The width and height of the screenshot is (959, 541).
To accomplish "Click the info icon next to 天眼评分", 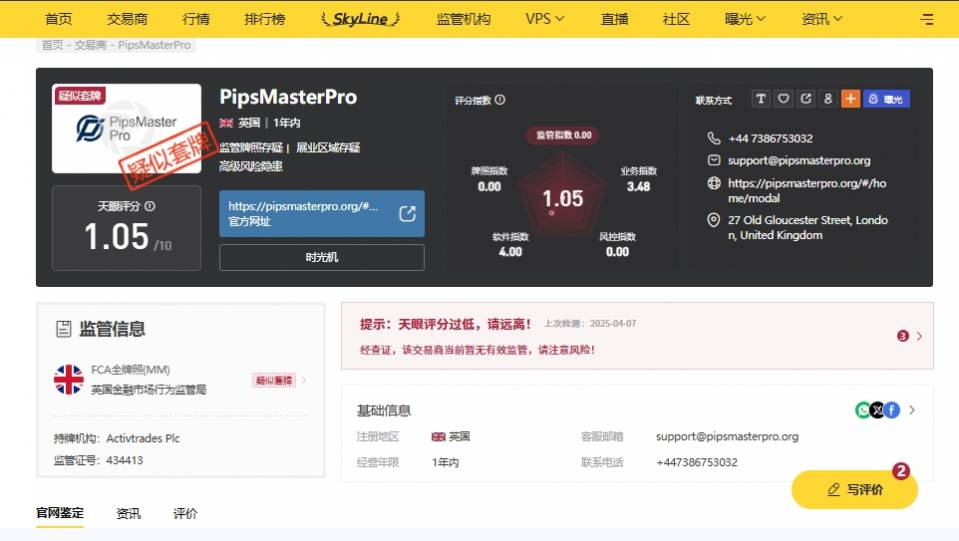I will (150, 206).
